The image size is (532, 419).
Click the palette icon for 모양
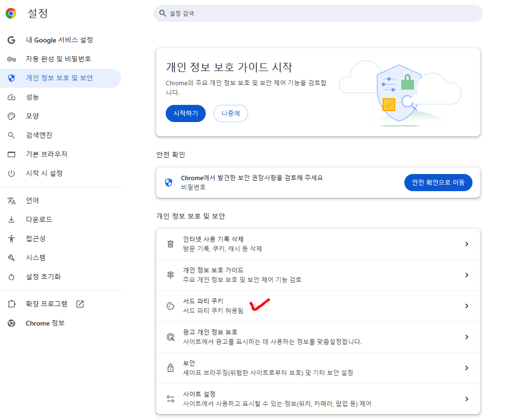coord(11,116)
